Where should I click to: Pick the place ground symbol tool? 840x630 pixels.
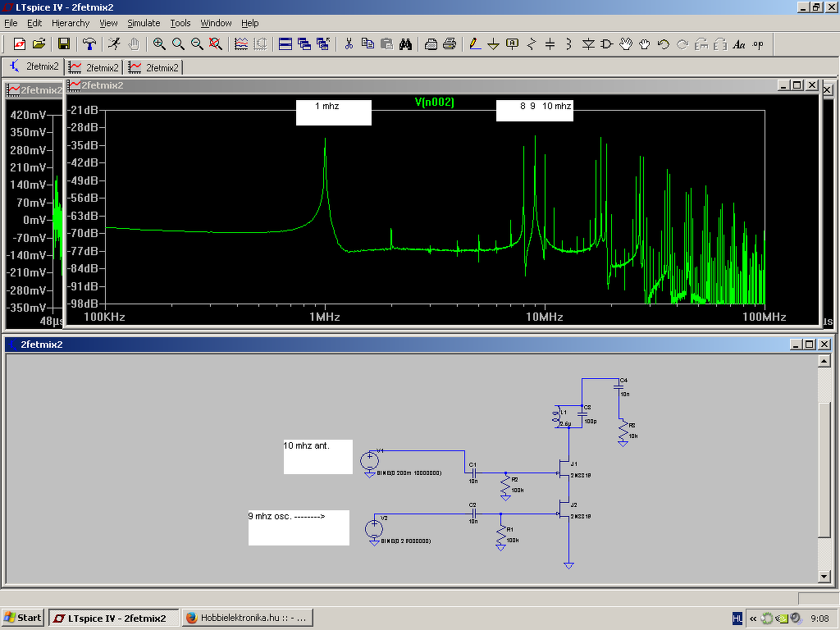click(x=493, y=44)
